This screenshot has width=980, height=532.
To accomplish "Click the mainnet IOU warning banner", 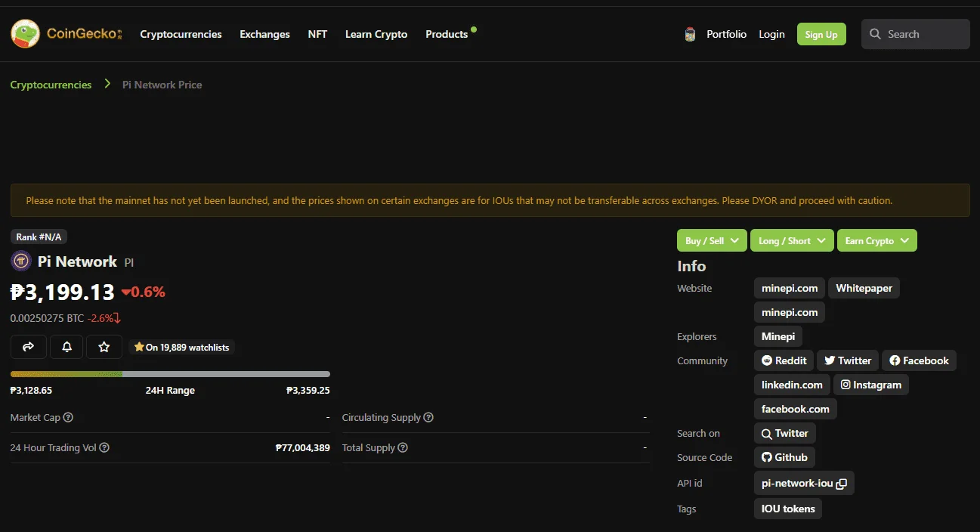I will (490, 200).
